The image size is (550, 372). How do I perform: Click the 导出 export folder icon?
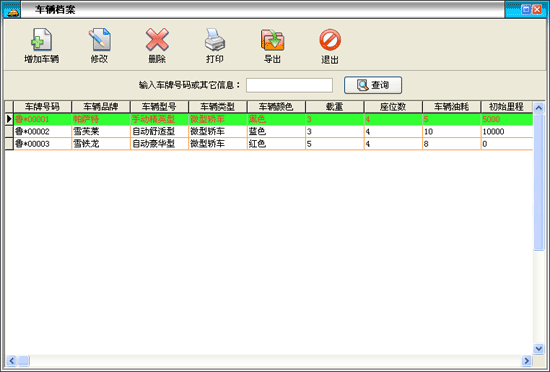273,40
